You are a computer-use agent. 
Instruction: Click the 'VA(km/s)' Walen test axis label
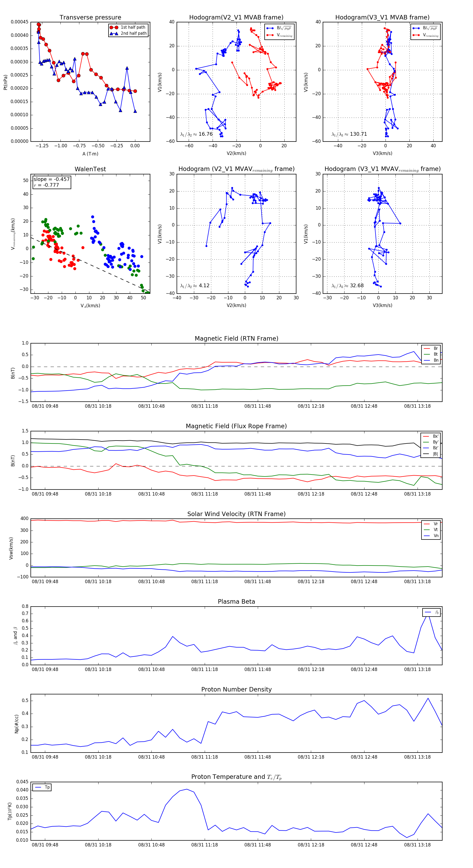[90, 306]
